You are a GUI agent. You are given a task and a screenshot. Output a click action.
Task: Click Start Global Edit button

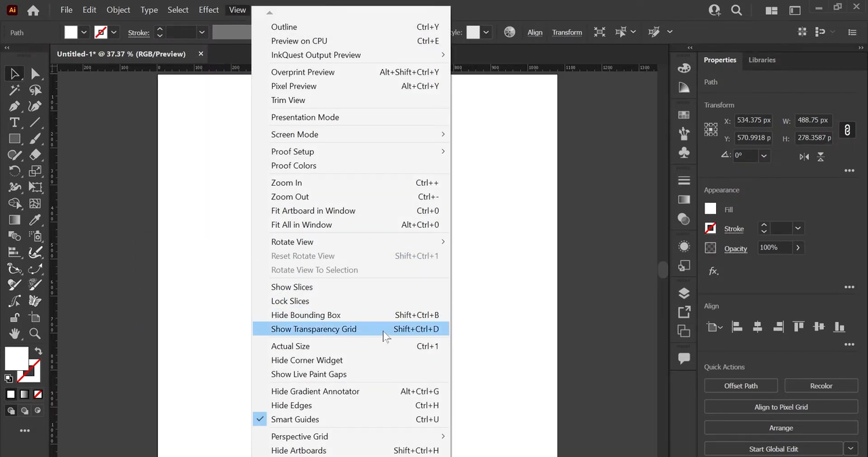(x=774, y=448)
